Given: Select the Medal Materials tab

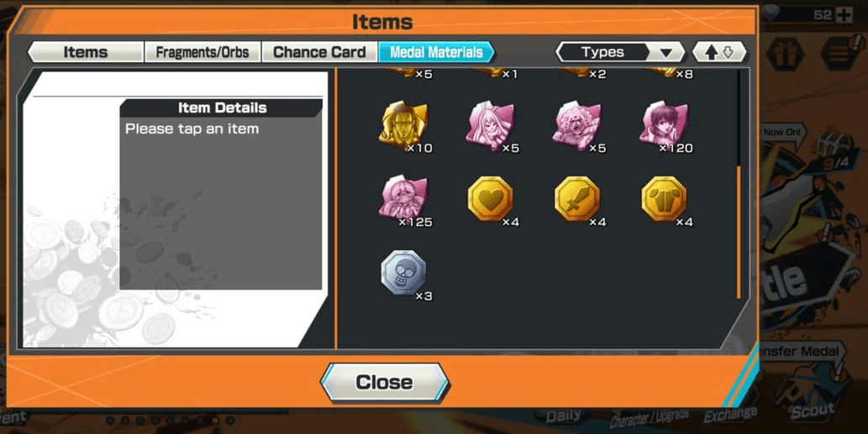Looking at the screenshot, I should click(x=436, y=52).
